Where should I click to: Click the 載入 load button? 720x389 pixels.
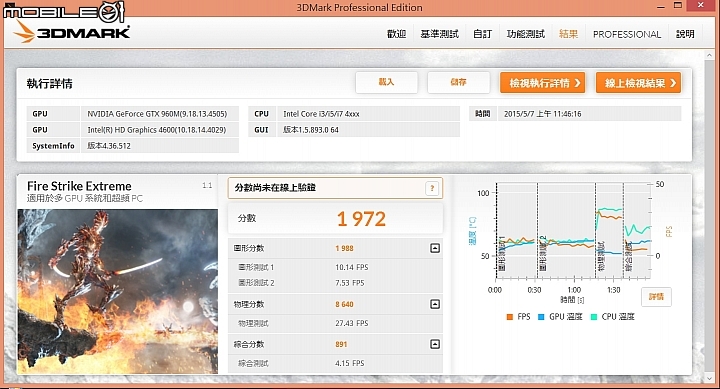click(386, 82)
